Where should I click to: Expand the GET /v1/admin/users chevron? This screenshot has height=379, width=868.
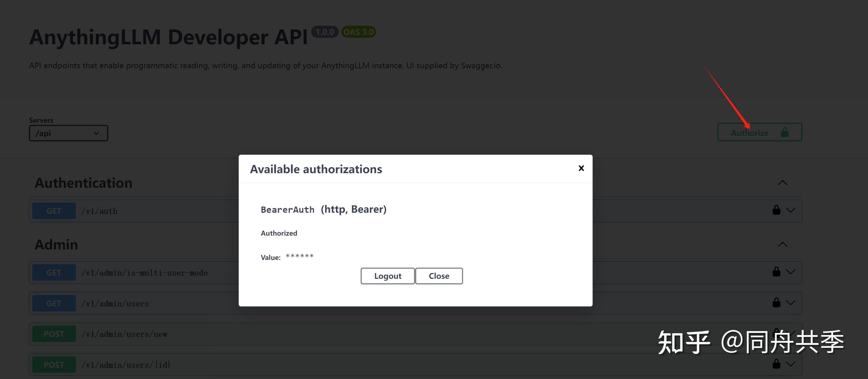coord(791,303)
